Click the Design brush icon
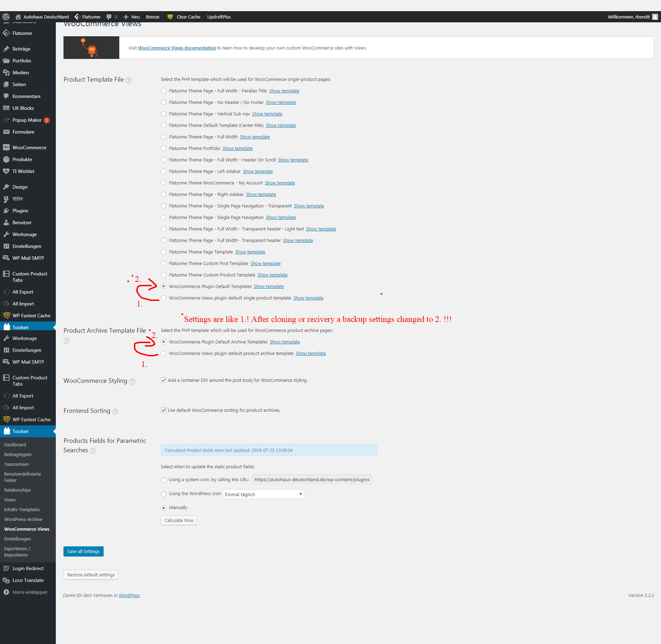This screenshot has width=661, height=644. (x=6, y=187)
